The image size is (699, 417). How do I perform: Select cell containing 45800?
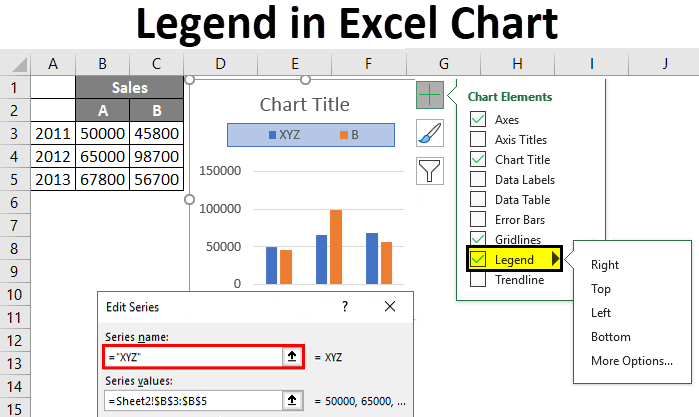[156, 133]
